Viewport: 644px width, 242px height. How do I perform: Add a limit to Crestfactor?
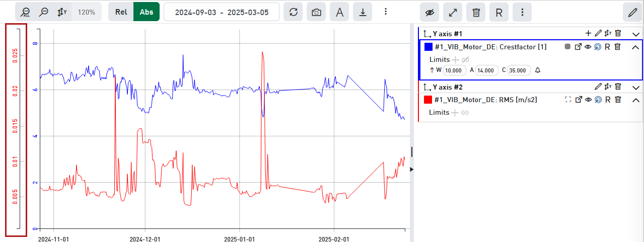pyautogui.click(x=456, y=60)
